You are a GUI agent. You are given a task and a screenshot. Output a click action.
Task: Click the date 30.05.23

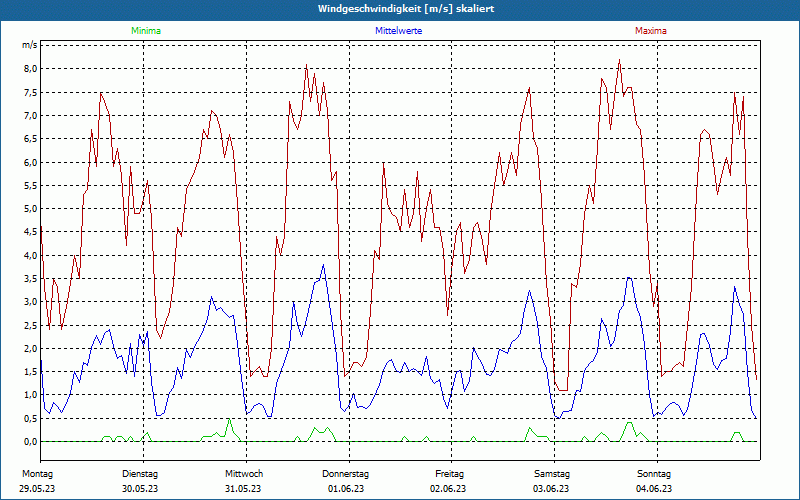140,489
